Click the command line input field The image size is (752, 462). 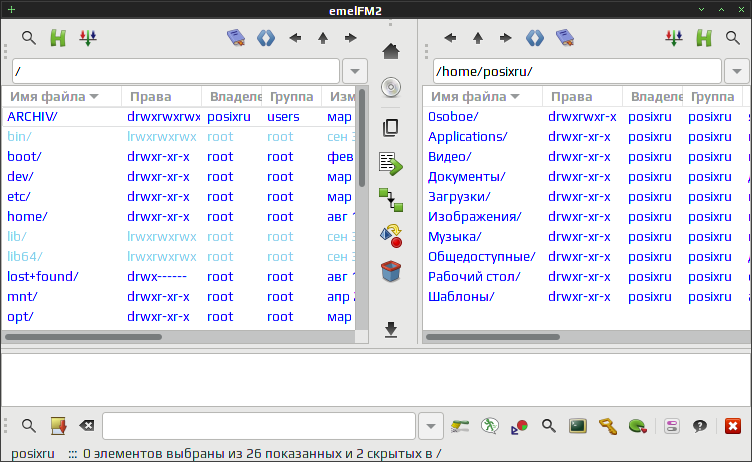point(259,426)
